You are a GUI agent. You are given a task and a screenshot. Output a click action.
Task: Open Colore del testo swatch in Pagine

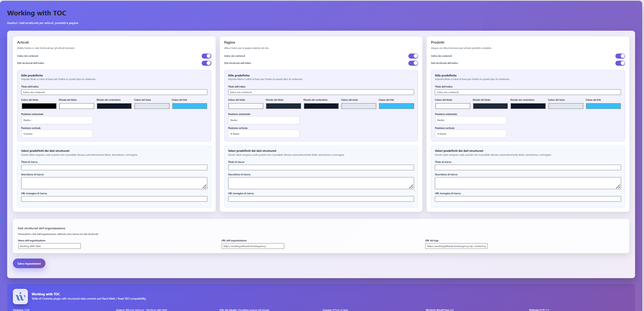point(359,106)
